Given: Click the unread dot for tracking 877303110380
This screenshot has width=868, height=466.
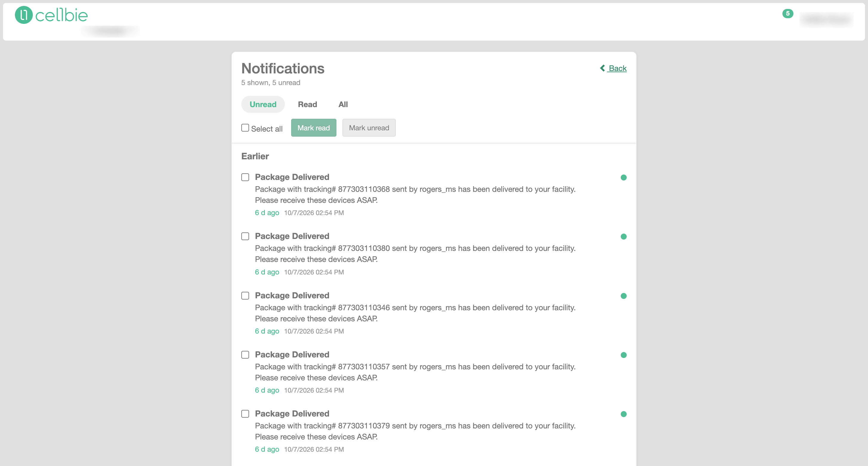Looking at the screenshot, I should click(x=623, y=237).
